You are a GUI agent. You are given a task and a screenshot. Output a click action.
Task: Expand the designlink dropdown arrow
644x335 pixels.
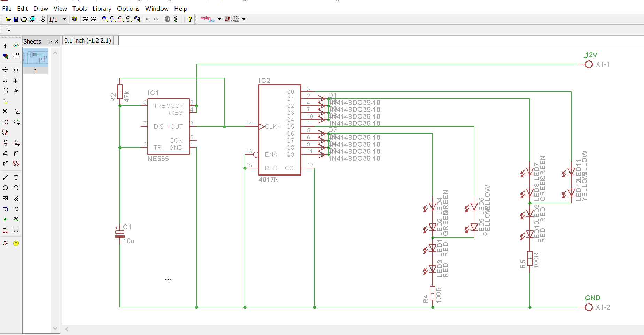click(219, 19)
